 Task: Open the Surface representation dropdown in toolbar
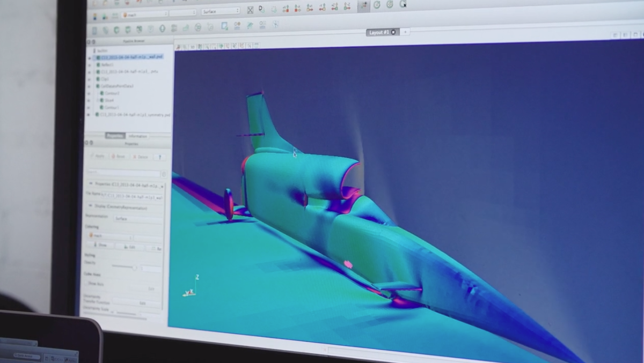221,11
